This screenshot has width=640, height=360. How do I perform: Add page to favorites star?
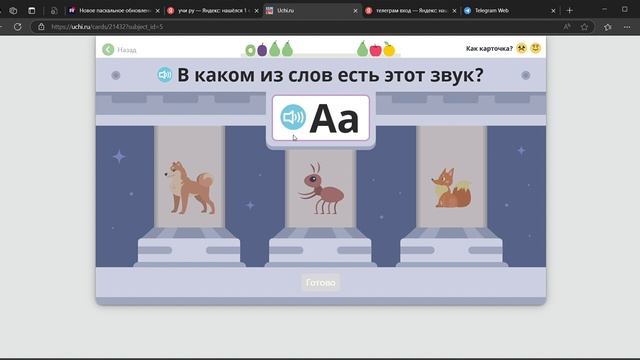[584, 27]
